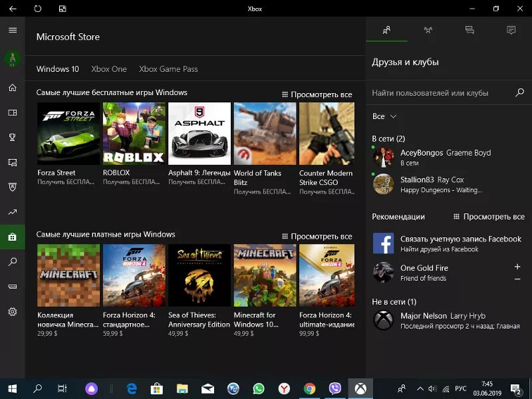The height and width of the screenshot is (399, 532).
Task: View all friend recommendations
Action: pyautogui.click(x=490, y=217)
